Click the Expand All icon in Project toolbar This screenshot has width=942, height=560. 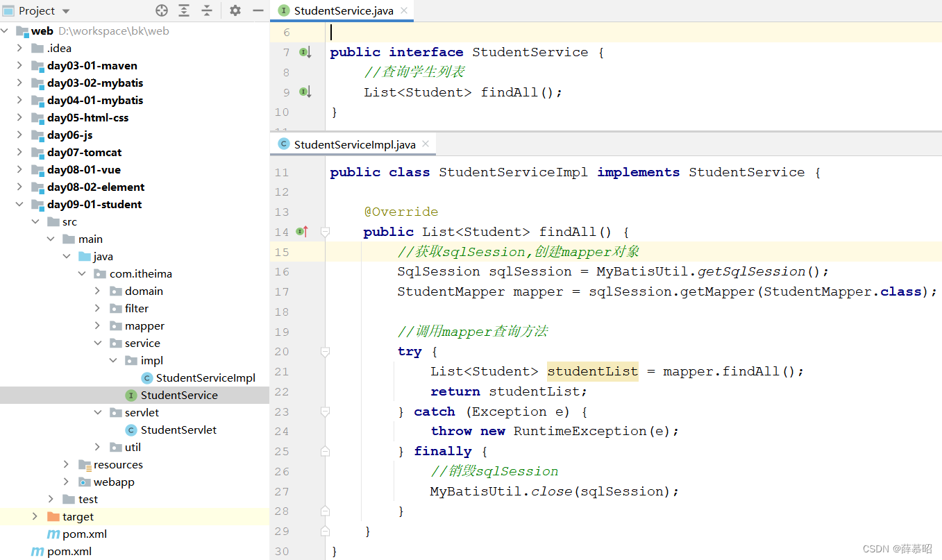click(x=184, y=10)
